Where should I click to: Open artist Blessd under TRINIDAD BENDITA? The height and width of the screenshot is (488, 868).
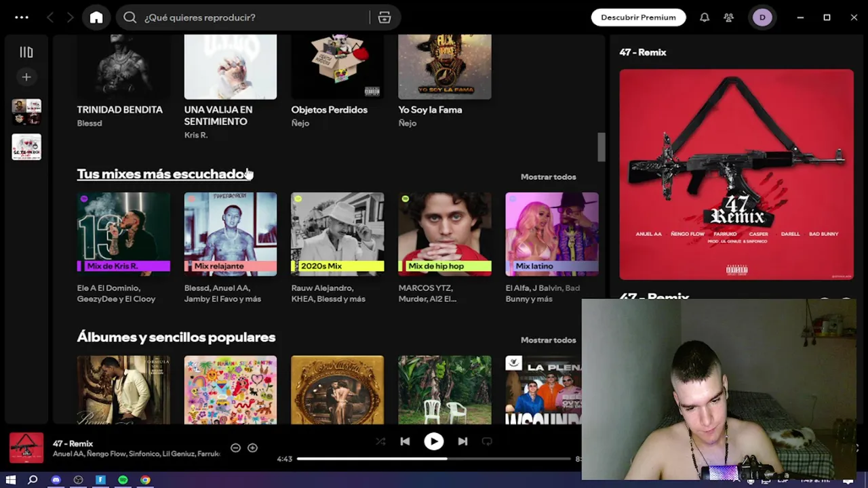pos(90,123)
